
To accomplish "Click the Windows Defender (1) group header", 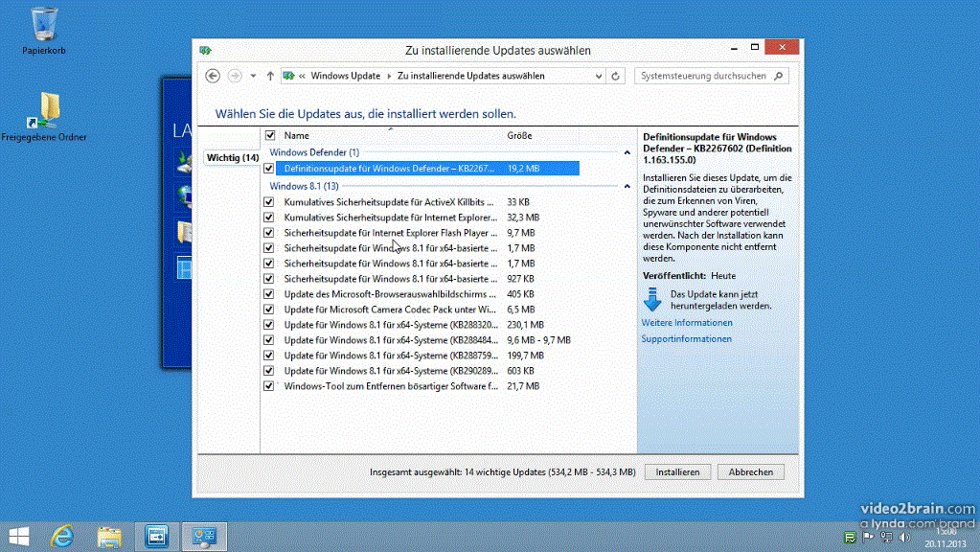I will tap(314, 152).
